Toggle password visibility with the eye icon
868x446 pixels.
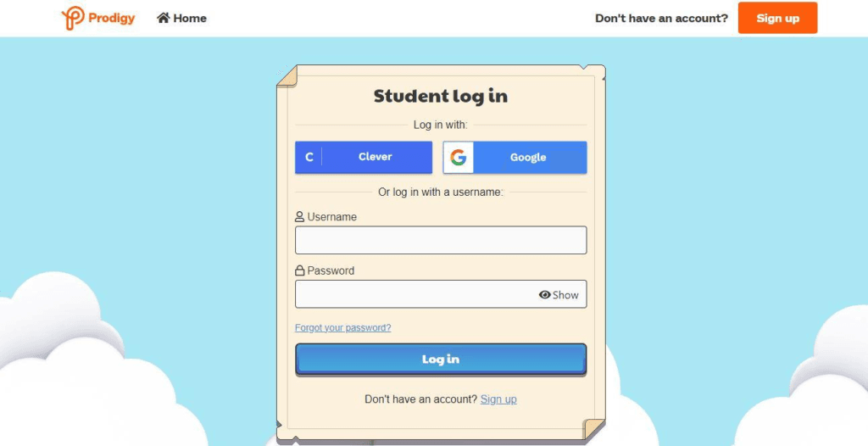pos(545,295)
